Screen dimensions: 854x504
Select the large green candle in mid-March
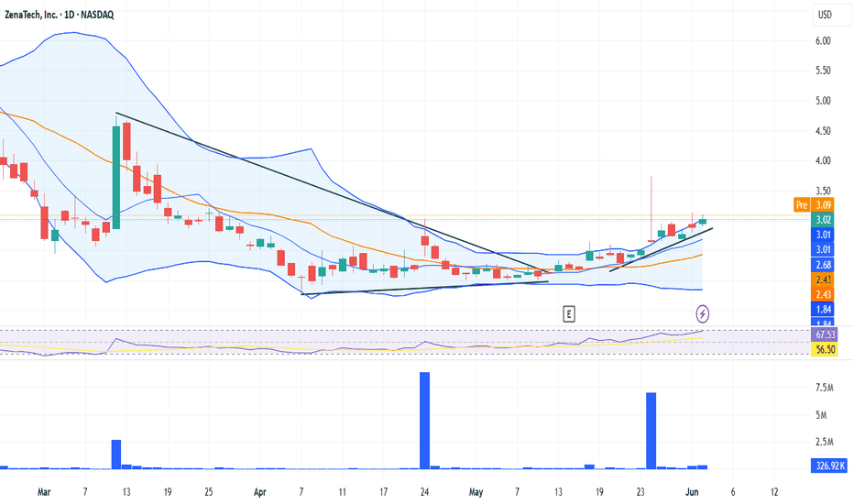pos(116,177)
